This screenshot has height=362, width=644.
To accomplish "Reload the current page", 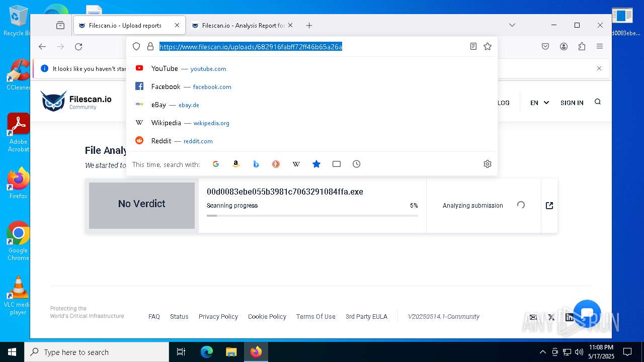I will 78,46.
